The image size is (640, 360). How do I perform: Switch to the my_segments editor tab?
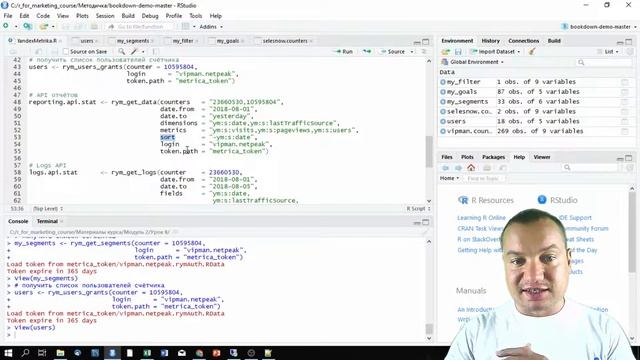click(x=133, y=41)
